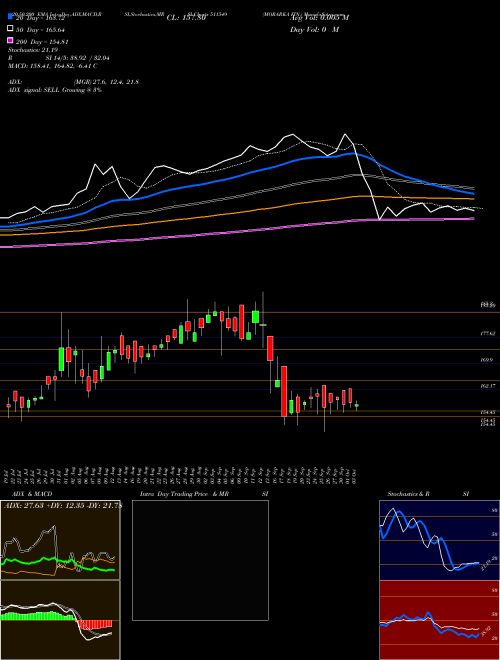The height and width of the screenshot is (660, 500).
Task: Click the 'Day Vol: 0 M' label
Action: pyautogui.click(x=314, y=29)
